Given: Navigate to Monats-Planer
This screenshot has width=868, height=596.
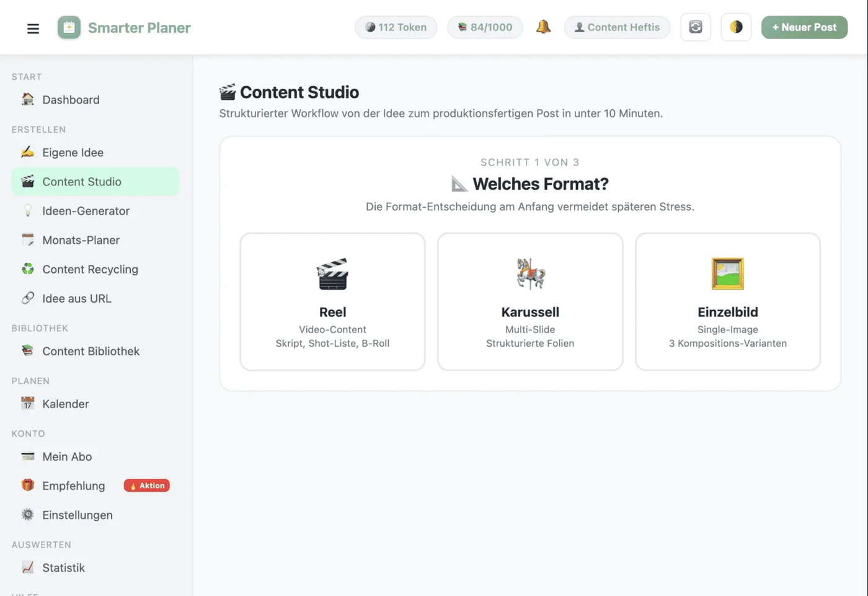Looking at the screenshot, I should [x=95, y=240].
